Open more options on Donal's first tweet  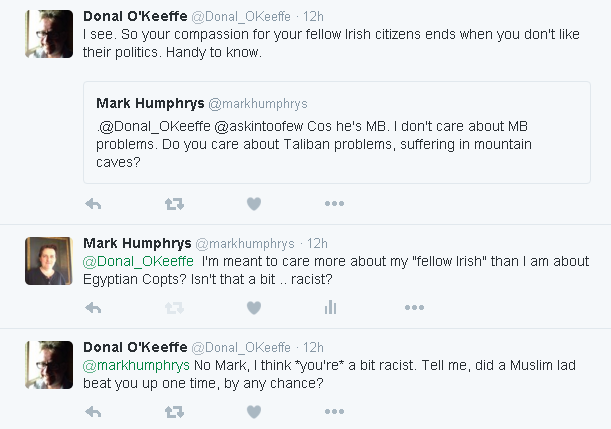(x=334, y=203)
